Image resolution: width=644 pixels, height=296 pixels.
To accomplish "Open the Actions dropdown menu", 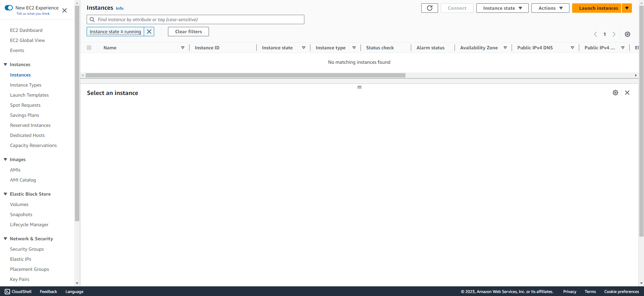I will coord(550,8).
